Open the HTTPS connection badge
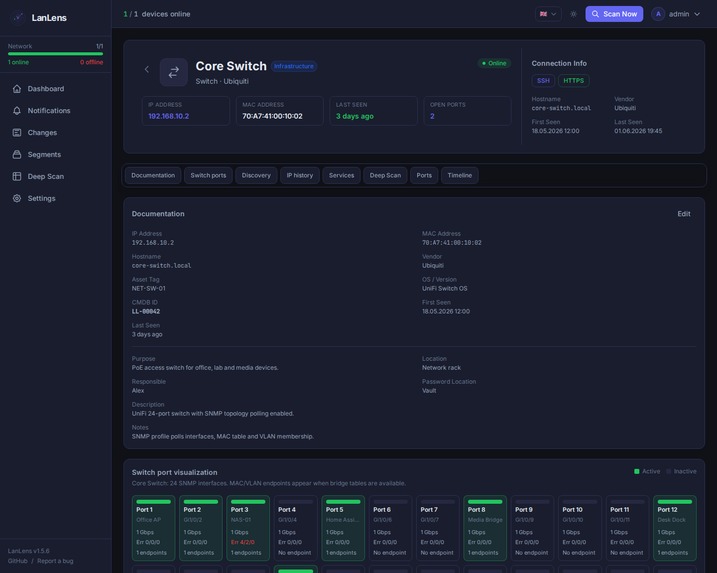717x573 pixels. point(573,80)
